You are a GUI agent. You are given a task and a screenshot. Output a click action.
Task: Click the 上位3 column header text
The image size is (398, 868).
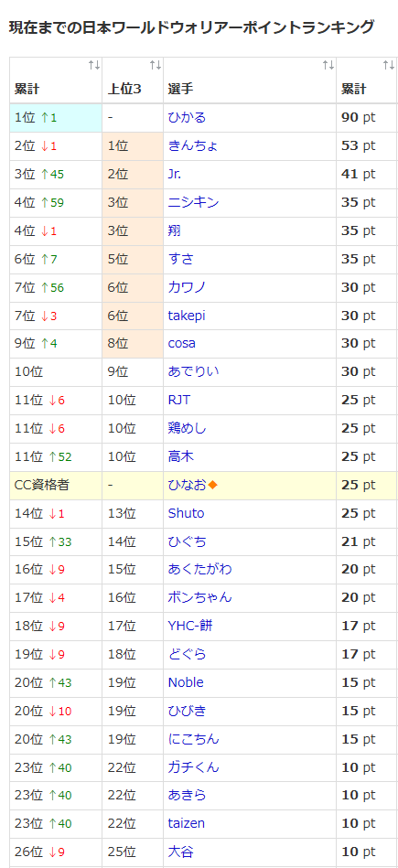tap(124, 89)
